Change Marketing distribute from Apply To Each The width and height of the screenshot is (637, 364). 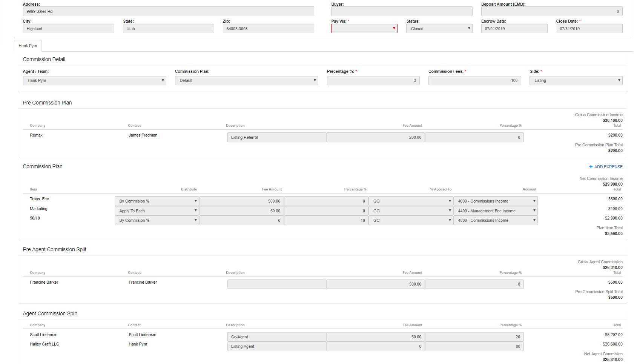pyautogui.click(x=157, y=211)
